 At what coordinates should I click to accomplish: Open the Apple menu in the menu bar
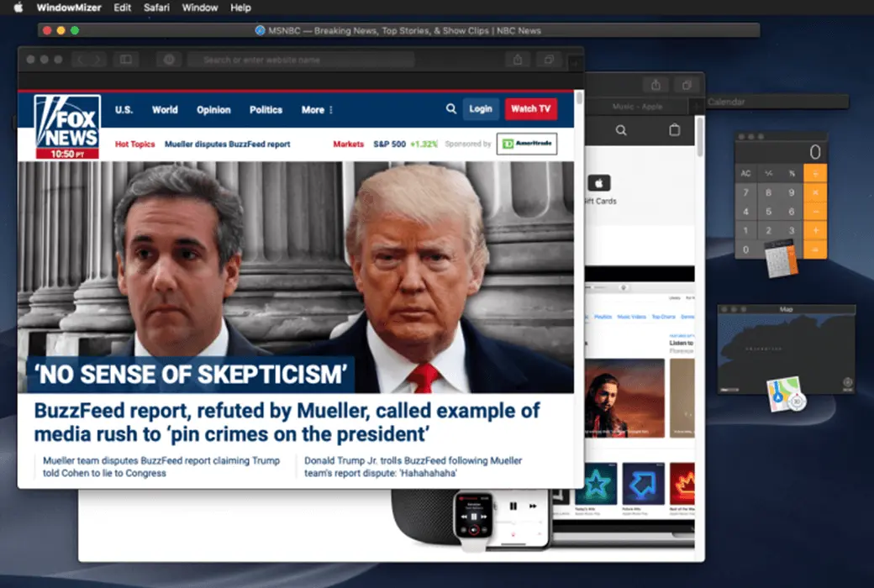18,8
